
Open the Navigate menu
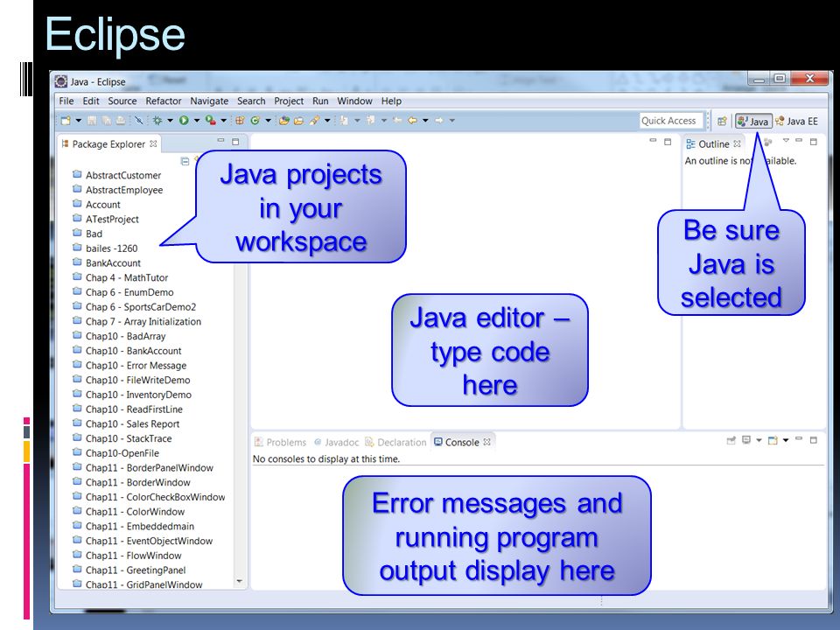pyautogui.click(x=209, y=101)
